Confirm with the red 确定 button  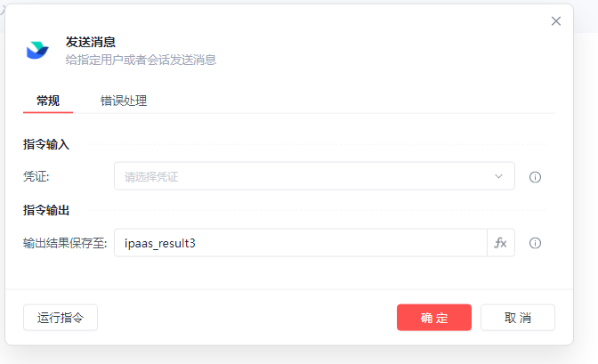pos(434,318)
